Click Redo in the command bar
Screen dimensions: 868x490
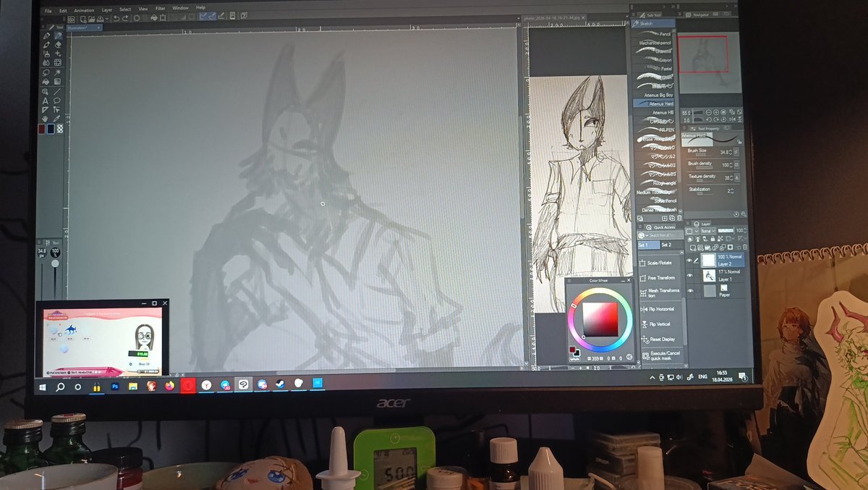pyautogui.click(x=125, y=19)
